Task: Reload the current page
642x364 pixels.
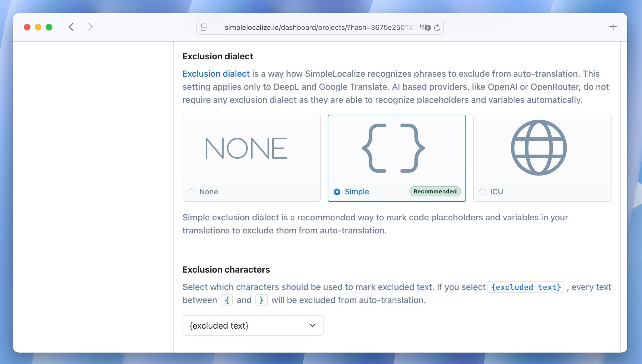Action: pyautogui.click(x=437, y=27)
